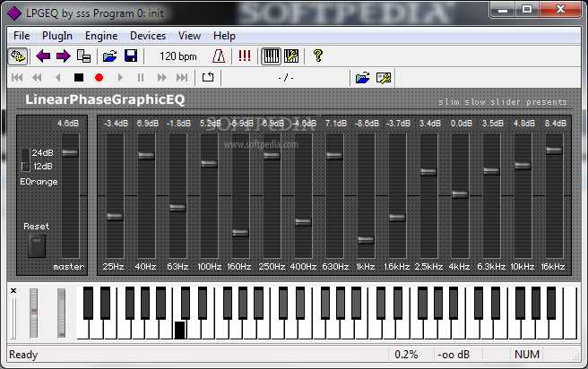This screenshot has width=588, height=369.
Task: Click the 63Hz band slider handle
Action: click(177, 208)
